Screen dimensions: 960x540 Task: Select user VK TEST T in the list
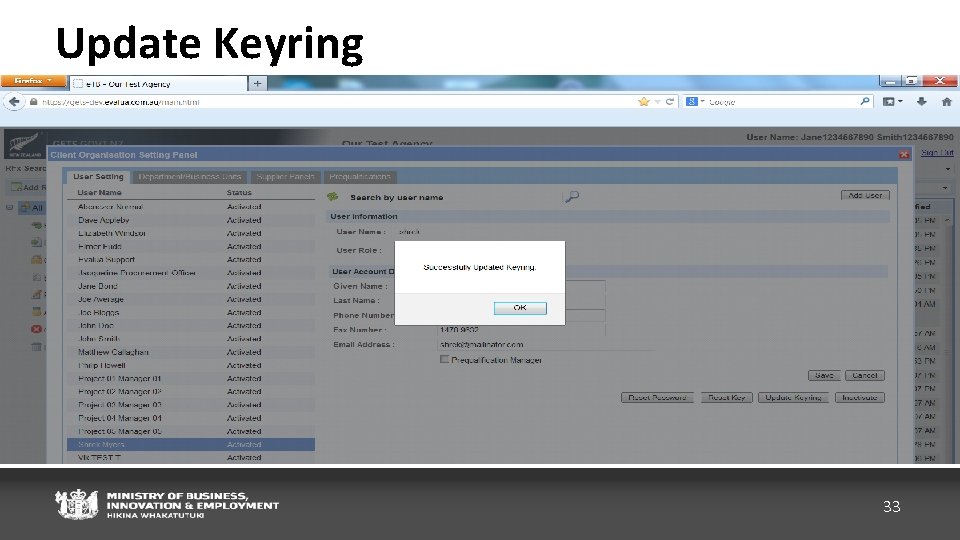[190, 457]
